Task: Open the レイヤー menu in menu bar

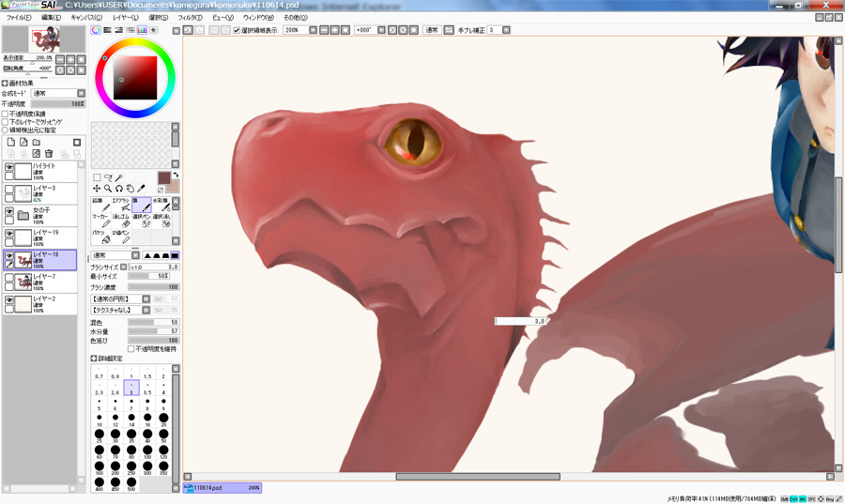Action: 124,17
